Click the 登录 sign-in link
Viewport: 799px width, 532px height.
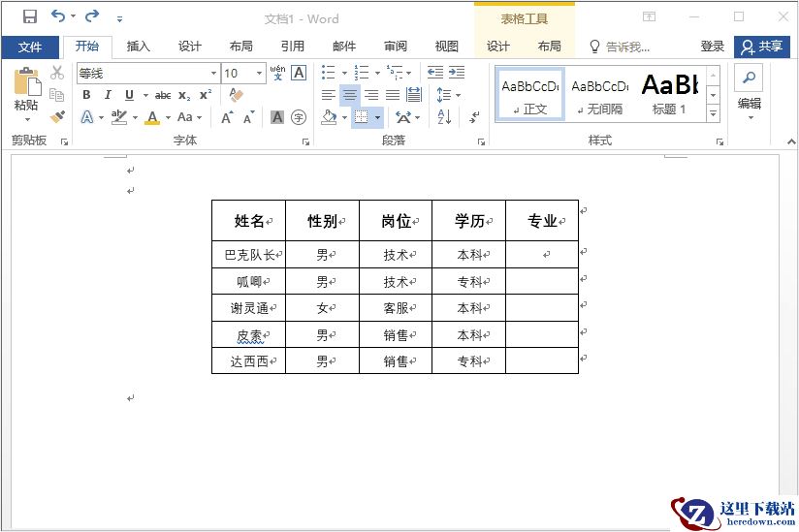pyautogui.click(x=713, y=47)
